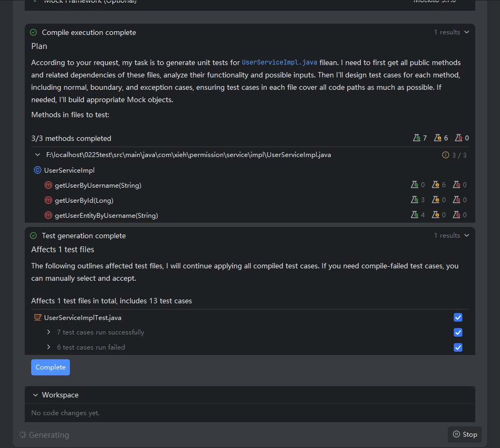Click the warning icon beside 3 / 3
500x448 pixels.
coord(445,155)
